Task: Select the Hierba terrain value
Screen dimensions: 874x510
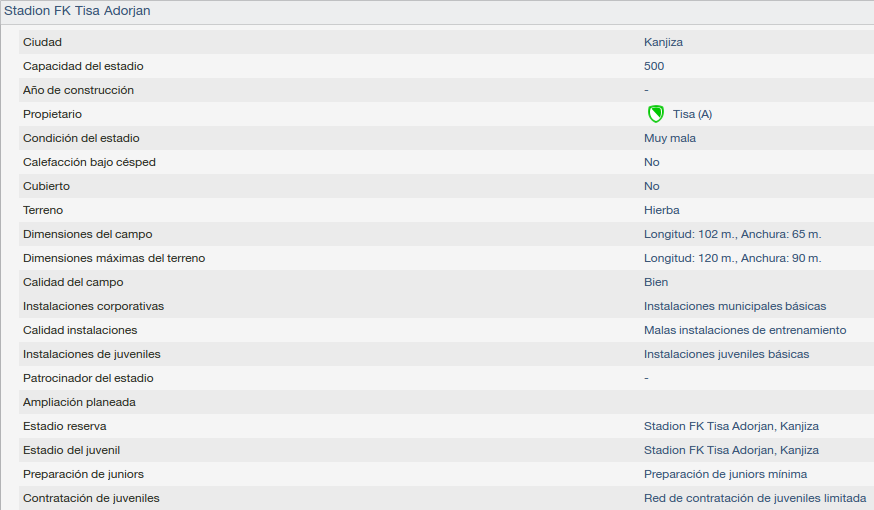Action: (x=662, y=210)
